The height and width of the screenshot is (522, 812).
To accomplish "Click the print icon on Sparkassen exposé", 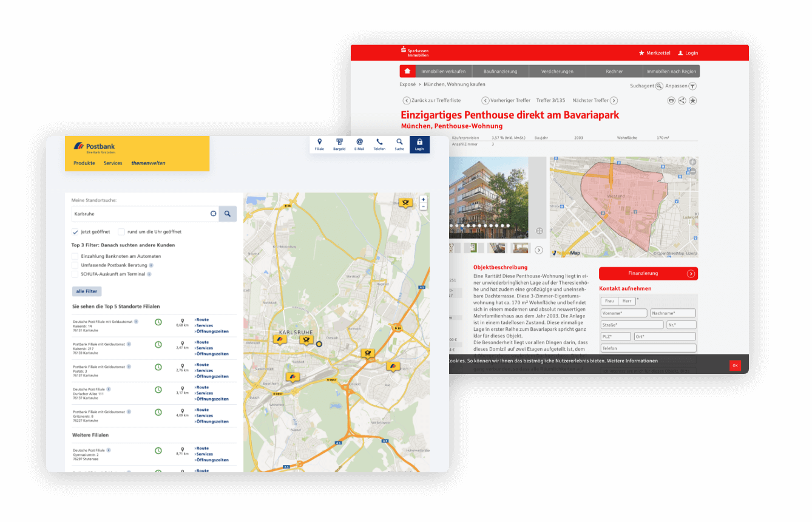I will (671, 101).
